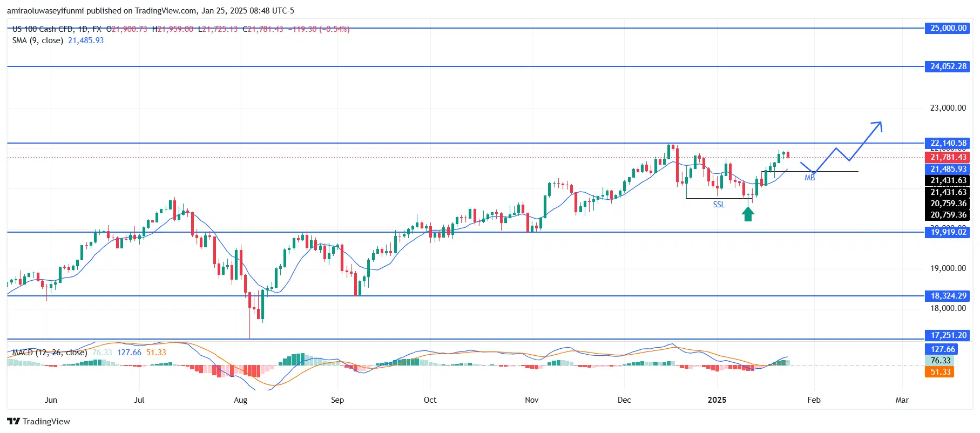
Task: Click the blue 21,485.93 SMA value label
Action: point(948,169)
